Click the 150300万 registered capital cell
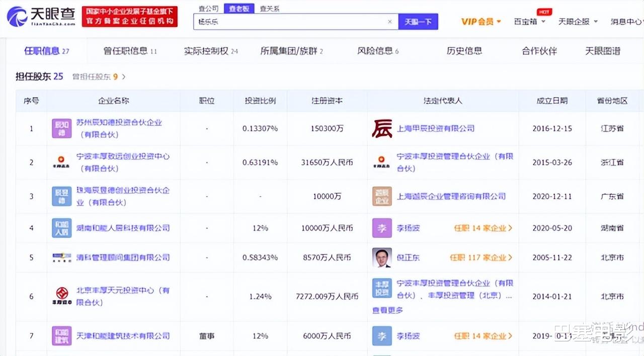This screenshot has height=356, width=644. [x=327, y=128]
